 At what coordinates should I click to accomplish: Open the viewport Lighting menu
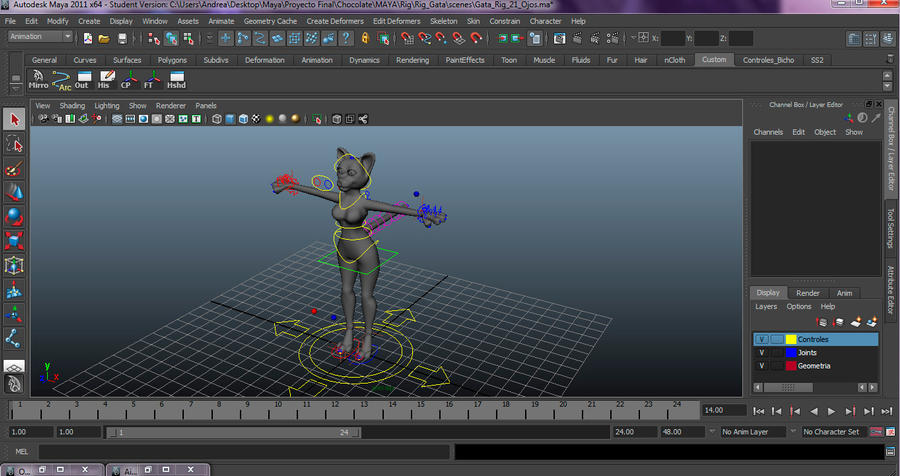point(107,106)
